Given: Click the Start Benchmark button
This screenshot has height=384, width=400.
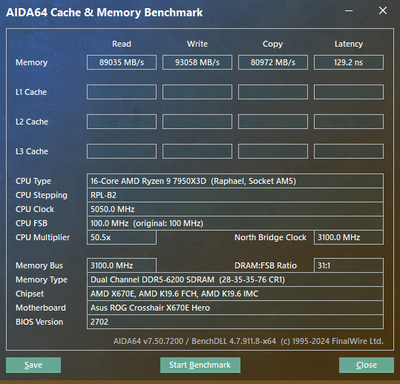Looking at the screenshot, I should (200, 365).
